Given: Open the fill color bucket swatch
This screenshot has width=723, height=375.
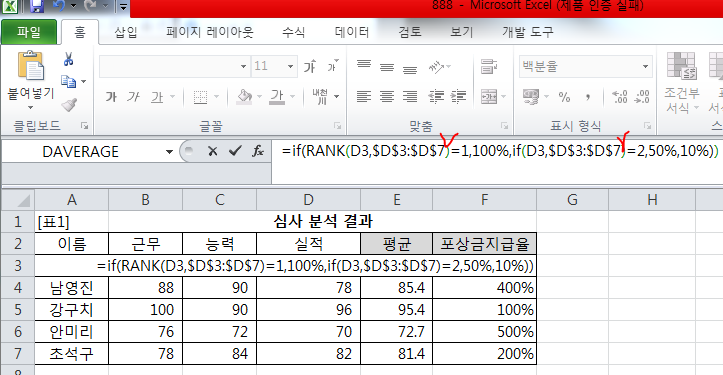Looking at the screenshot, I should [x=244, y=97].
